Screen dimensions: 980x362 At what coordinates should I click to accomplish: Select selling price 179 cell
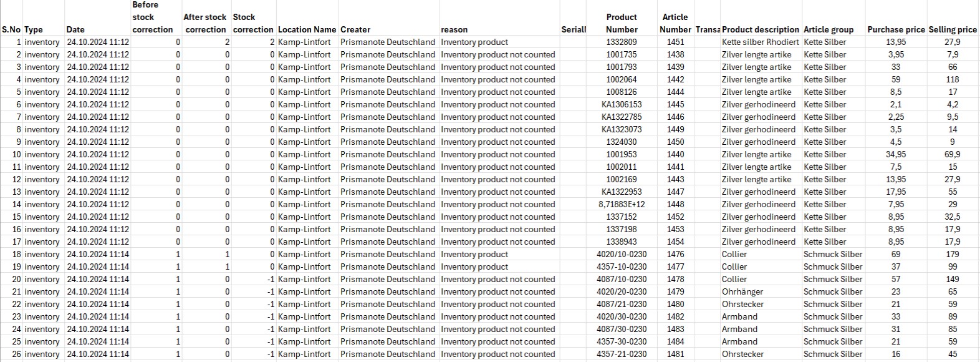point(953,254)
